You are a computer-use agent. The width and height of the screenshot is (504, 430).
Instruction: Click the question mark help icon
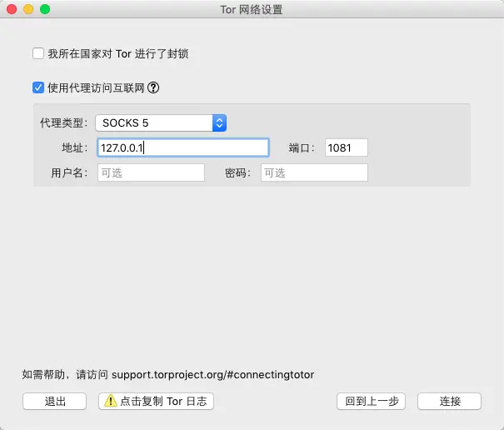point(153,87)
